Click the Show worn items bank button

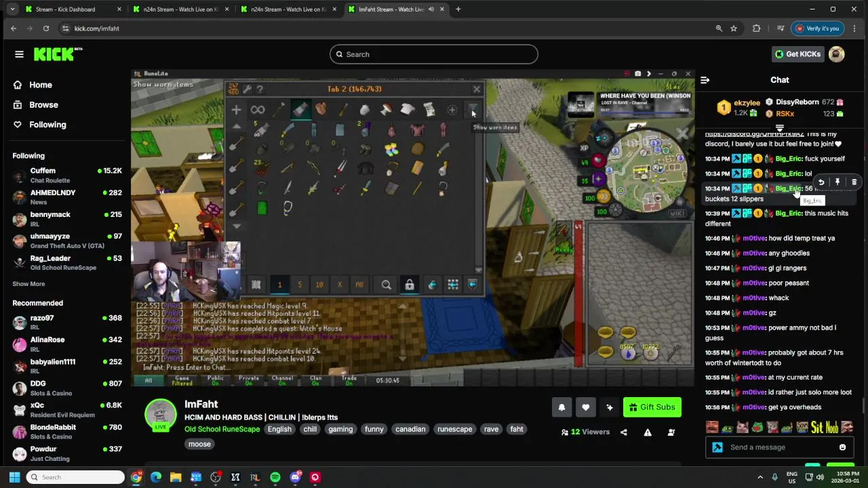tap(473, 110)
